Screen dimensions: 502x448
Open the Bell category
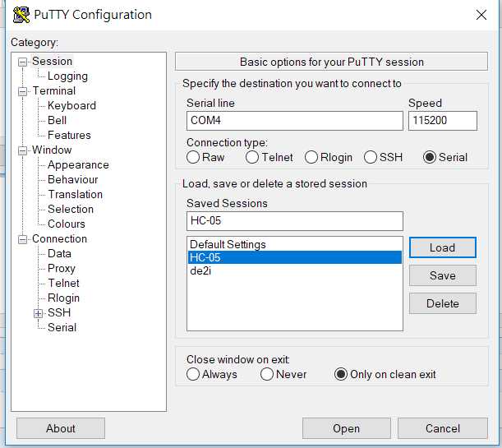point(57,120)
